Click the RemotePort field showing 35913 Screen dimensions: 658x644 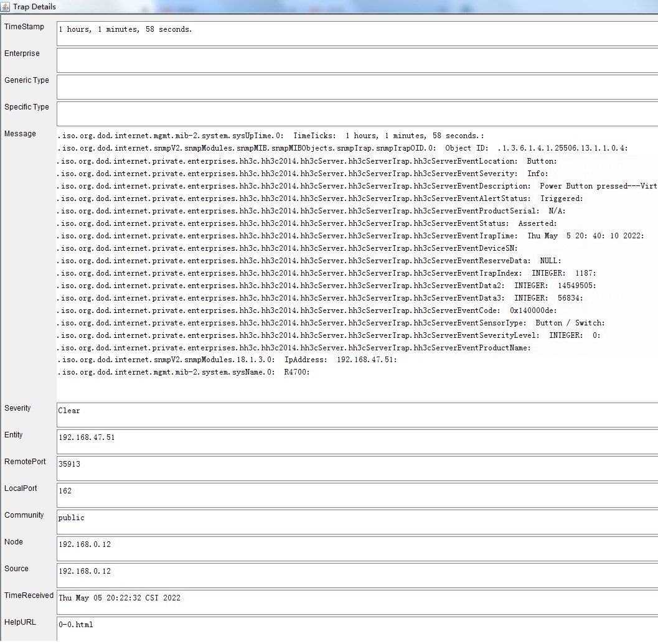point(357,469)
